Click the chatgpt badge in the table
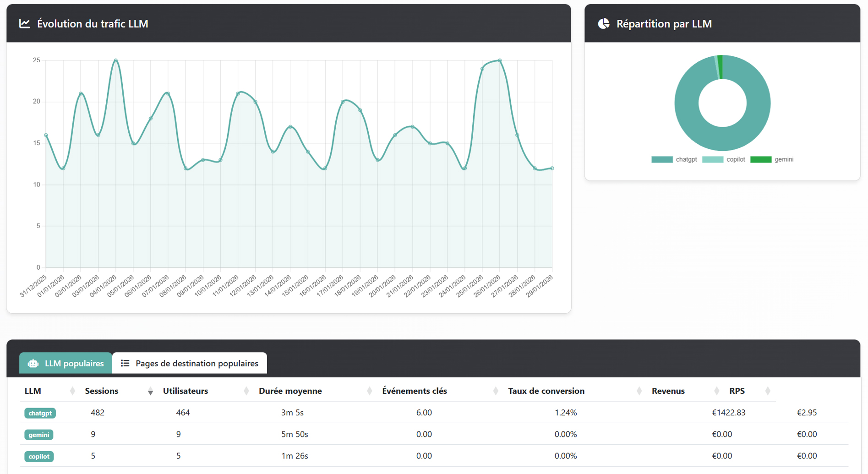 coord(40,413)
